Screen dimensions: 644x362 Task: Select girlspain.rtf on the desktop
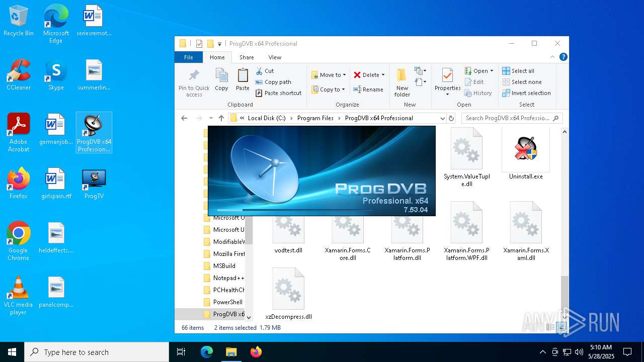tap(56, 184)
